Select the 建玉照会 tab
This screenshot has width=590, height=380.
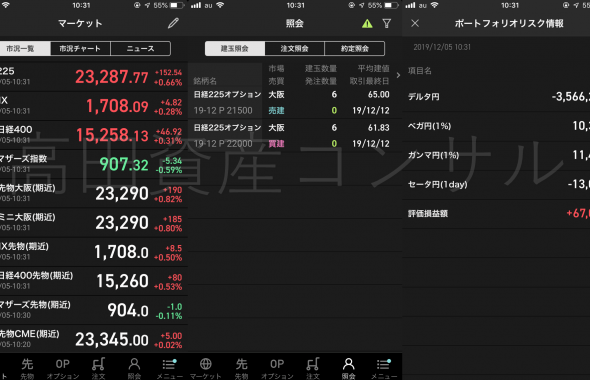point(235,49)
